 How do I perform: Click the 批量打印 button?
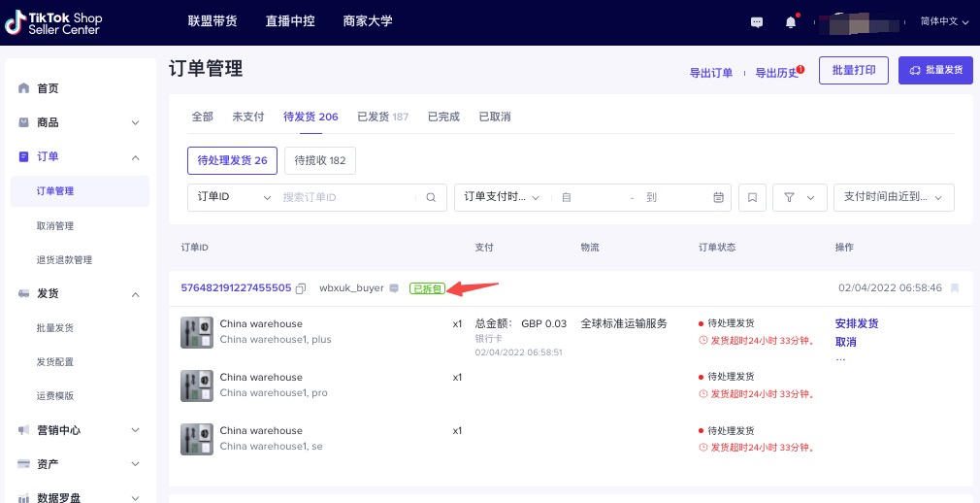pos(854,70)
